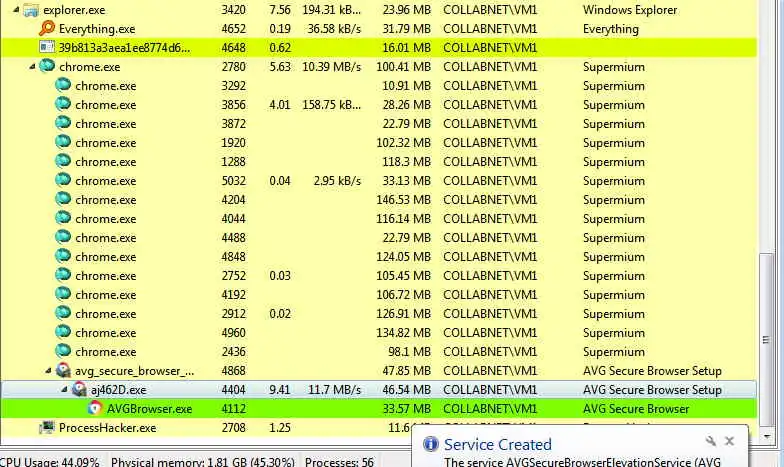784x467 pixels.
Task: Click CPU Usage status bar entry
Action: 50,462
